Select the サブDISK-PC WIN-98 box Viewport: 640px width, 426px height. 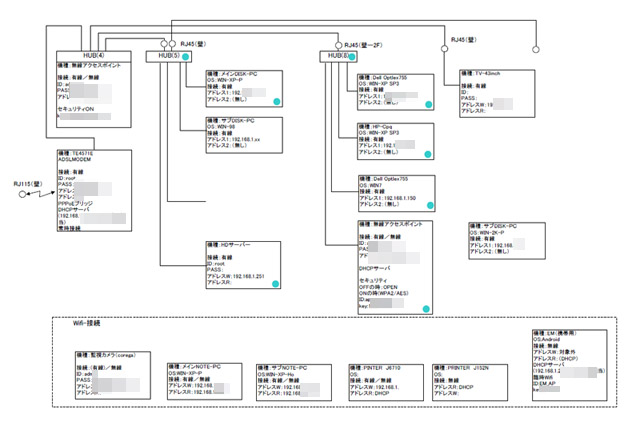[244, 135]
